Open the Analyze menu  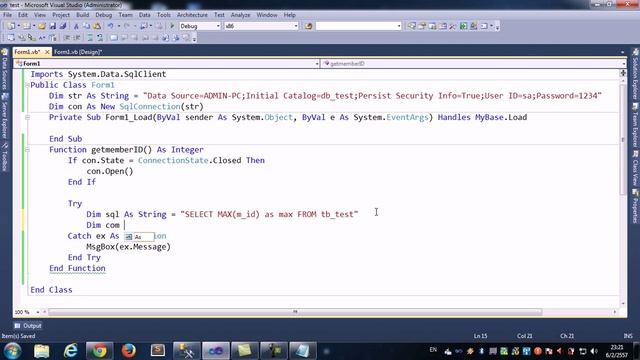[x=240, y=15]
